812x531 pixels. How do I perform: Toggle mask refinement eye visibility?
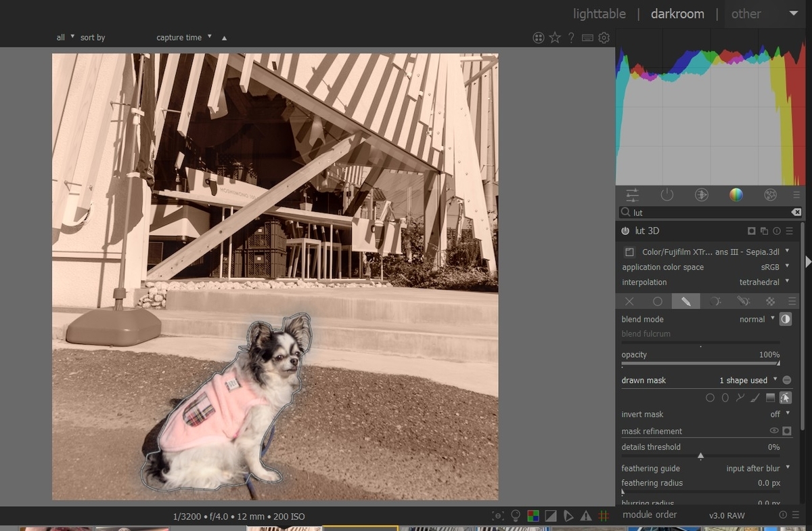(773, 431)
